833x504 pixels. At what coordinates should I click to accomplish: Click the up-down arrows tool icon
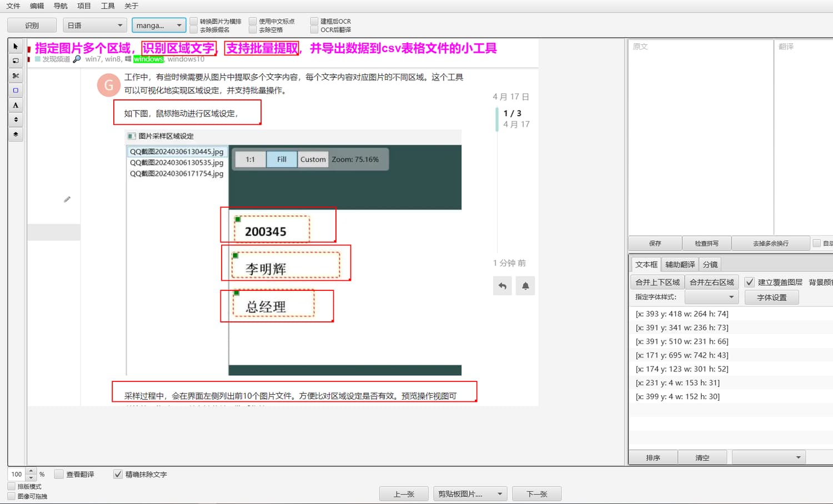16,119
